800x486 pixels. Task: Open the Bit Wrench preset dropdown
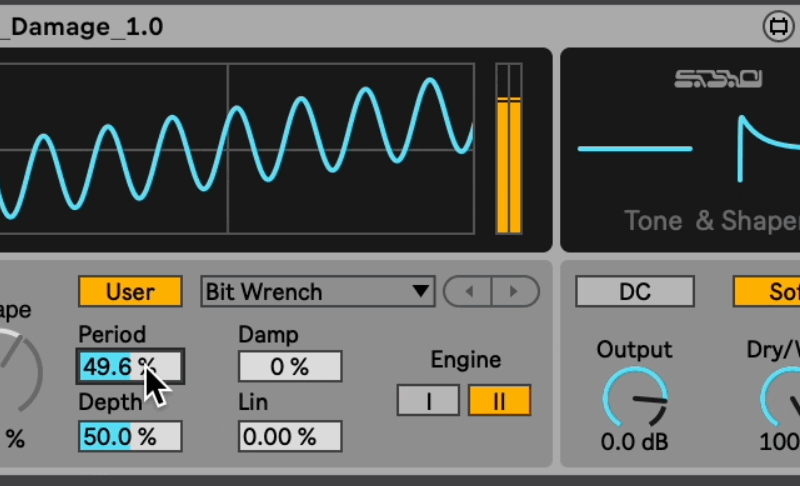click(x=318, y=292)
